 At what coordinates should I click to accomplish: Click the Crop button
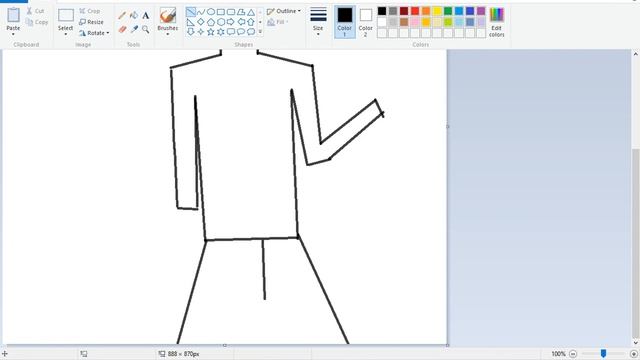(x=89, y=11)
